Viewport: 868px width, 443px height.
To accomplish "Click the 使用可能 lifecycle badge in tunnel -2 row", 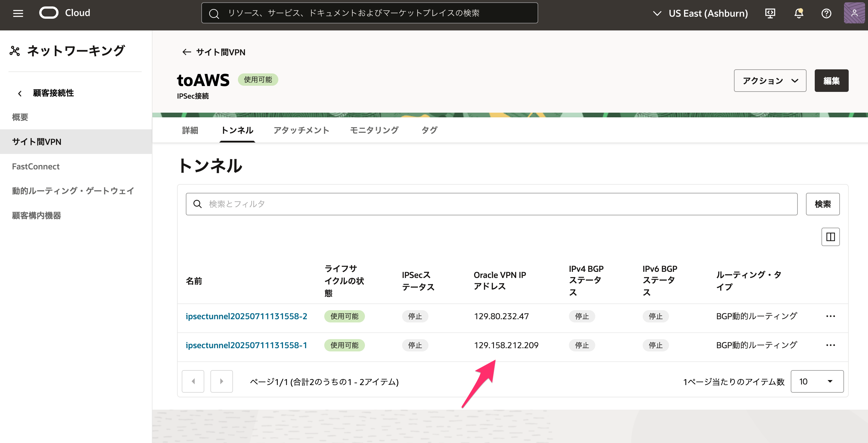I will coord(344,316).
